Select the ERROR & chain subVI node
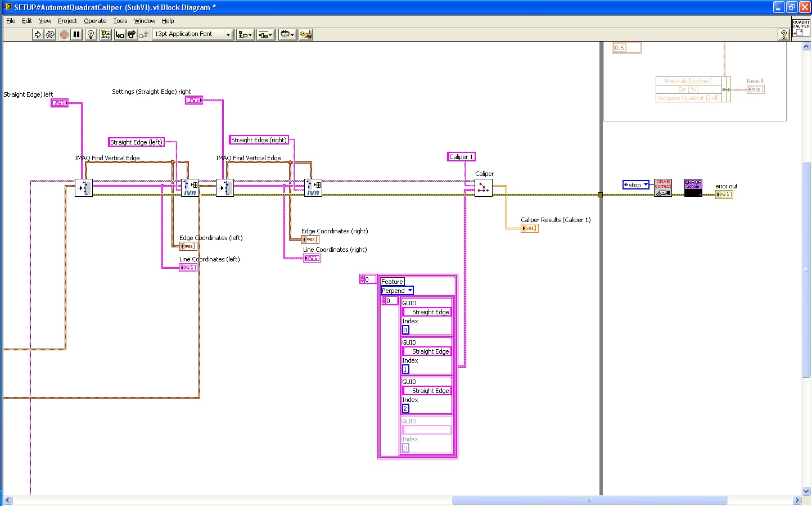This screenshot has height=506, width=812. pos(693,188)
